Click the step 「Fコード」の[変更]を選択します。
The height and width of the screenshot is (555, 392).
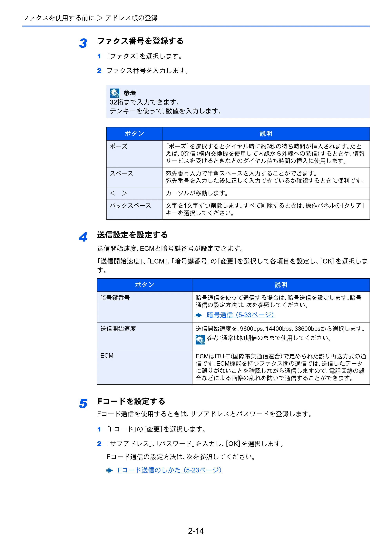[x=156, y=429]
